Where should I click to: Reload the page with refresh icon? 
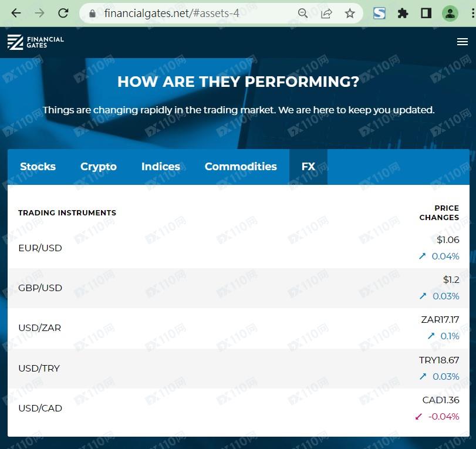point(63,13)
